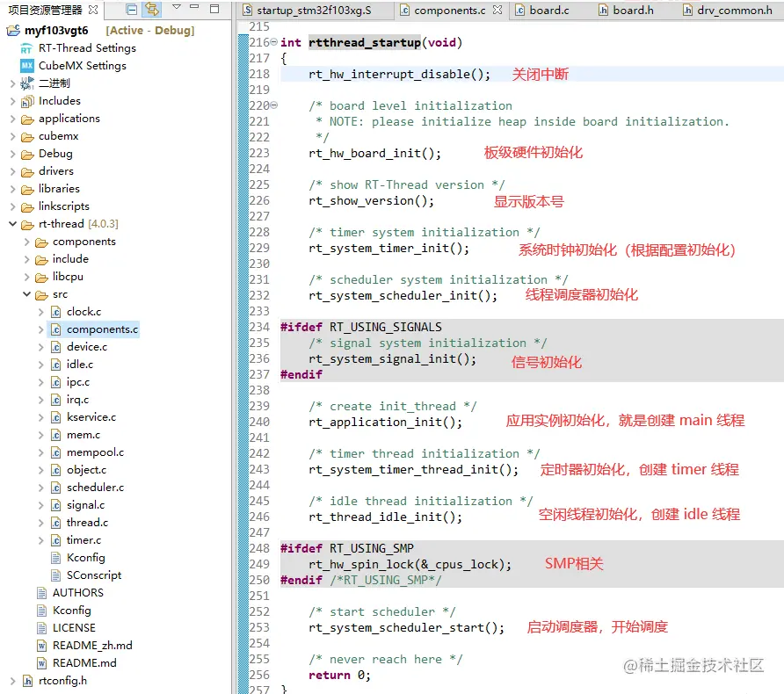The height and width of the screenshot is (694, 784).
Task: Fold rtthread_startup function at line 216
Action: click(x=274, y=42)
